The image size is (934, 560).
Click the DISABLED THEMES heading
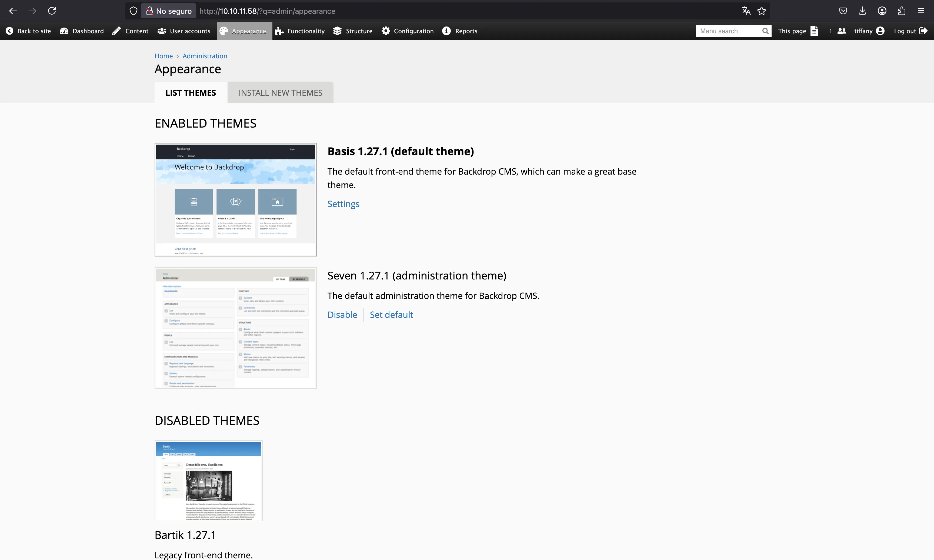tap(207, 421)
